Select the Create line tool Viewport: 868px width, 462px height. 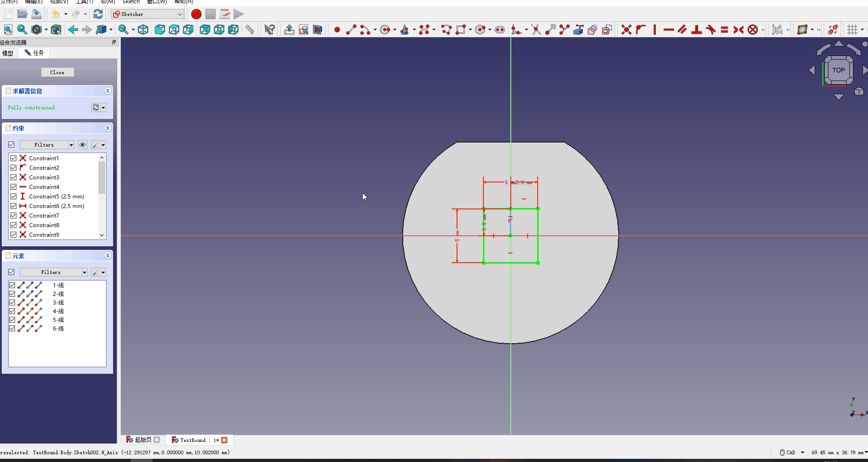[x=351, y=30]
